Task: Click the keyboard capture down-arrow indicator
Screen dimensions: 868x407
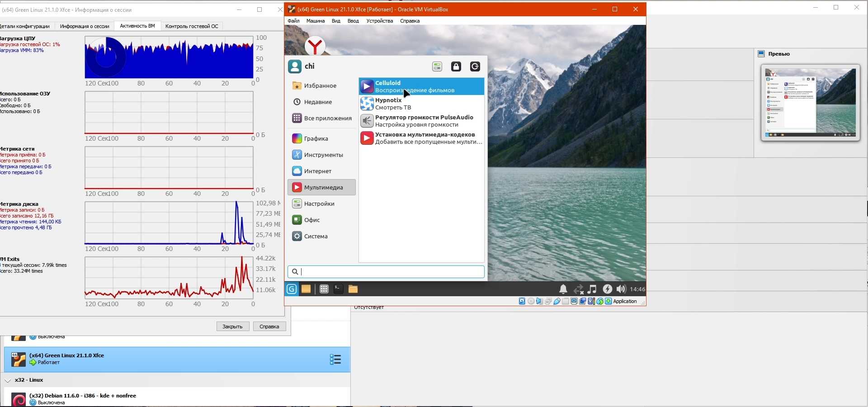Action: 609,301
